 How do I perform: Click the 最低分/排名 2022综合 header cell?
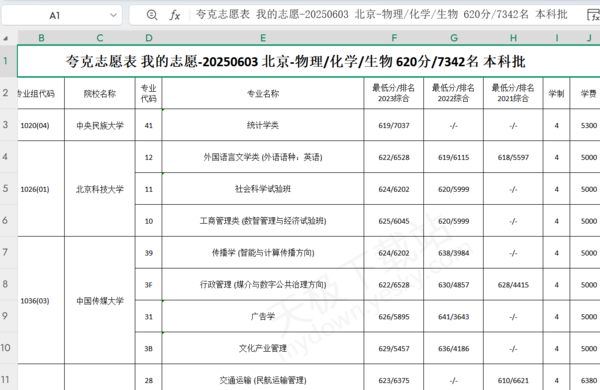point(454,93)
